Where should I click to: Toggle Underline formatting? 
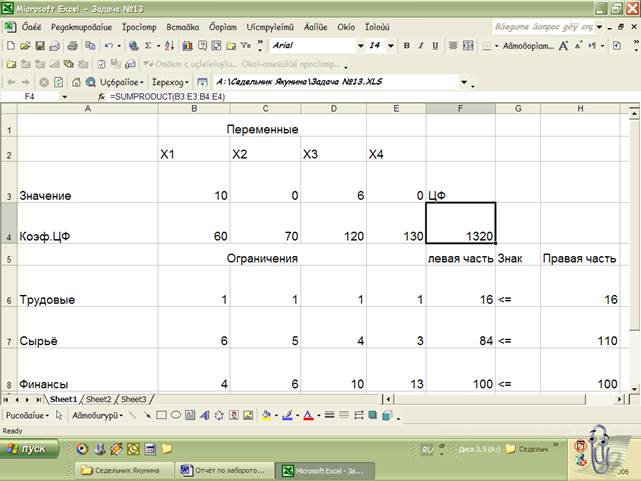pyautogui.click(x=434, y=46)
